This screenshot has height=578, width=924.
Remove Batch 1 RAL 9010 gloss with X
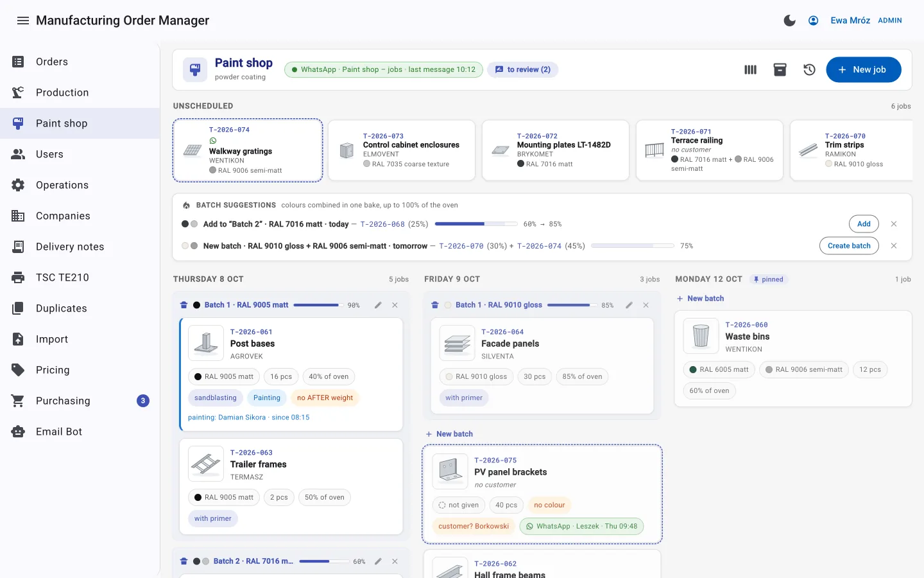646,305
